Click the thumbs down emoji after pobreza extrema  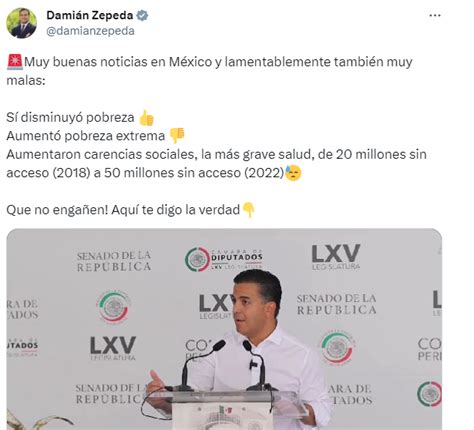pyautogui.click(x=177, y=136)
